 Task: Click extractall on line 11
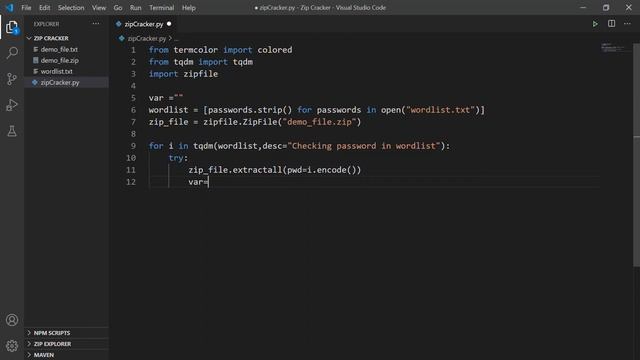click(257, 170)
